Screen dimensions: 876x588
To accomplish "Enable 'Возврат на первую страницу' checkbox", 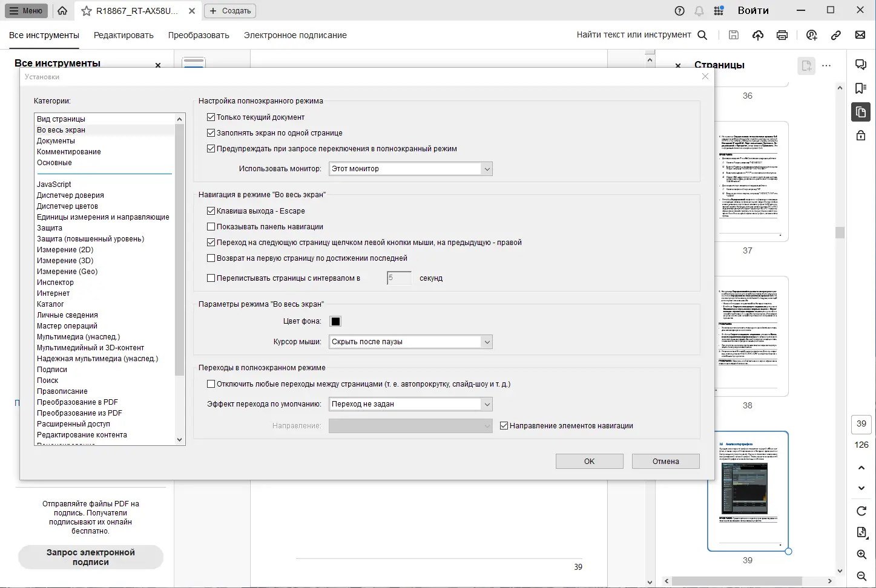I will (211, 258).
